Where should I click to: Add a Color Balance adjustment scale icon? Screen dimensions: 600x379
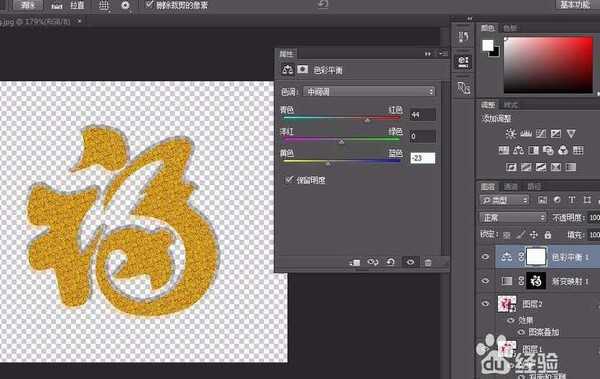pos(518,150)
